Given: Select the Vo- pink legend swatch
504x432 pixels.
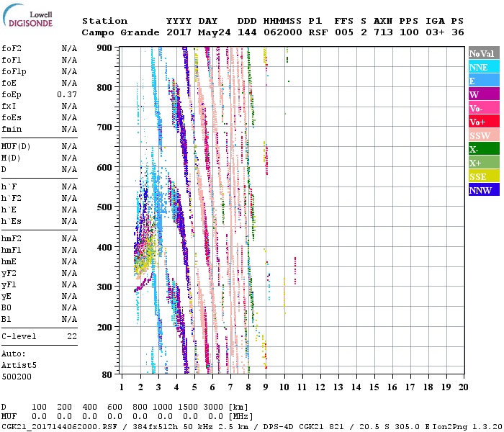Looking at the screenshot, I should coord(484,108).
